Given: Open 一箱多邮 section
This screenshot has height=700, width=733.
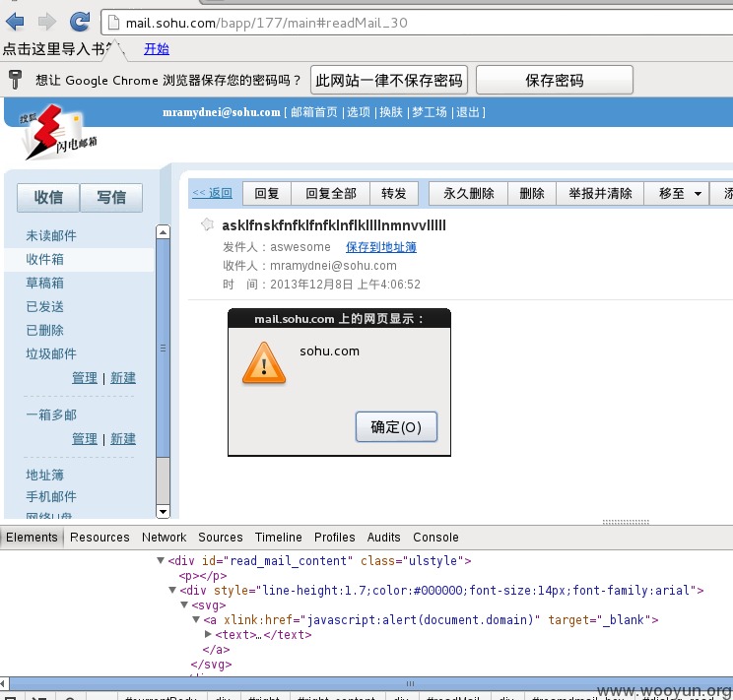Looking at the screenshot, I should click(x=51, y=414).
